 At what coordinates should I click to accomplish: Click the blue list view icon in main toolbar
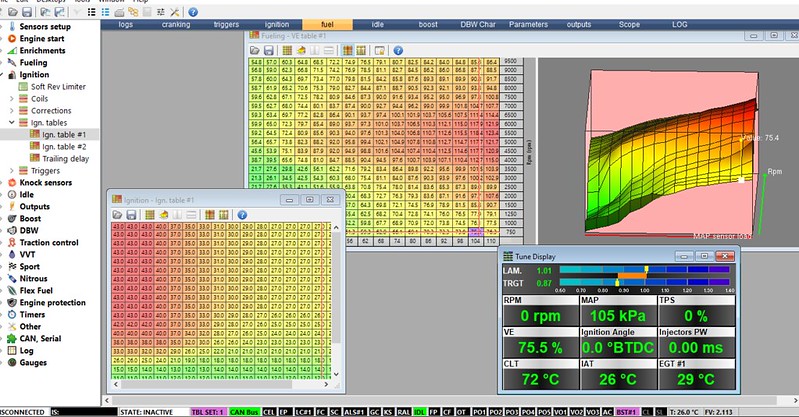pos(105,12)
